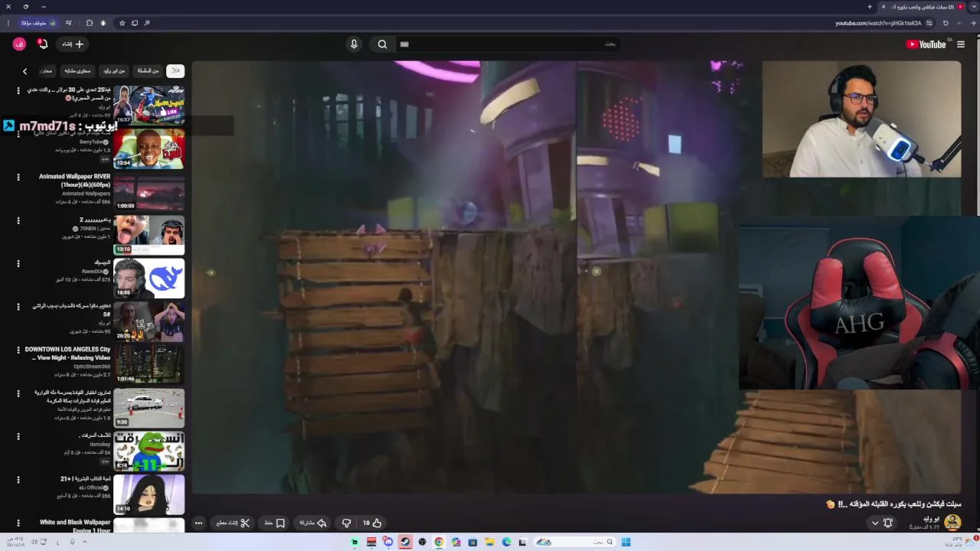980x551 pixels.
Task: Expand the subscription options dropdown arrow
Action: 875,523
